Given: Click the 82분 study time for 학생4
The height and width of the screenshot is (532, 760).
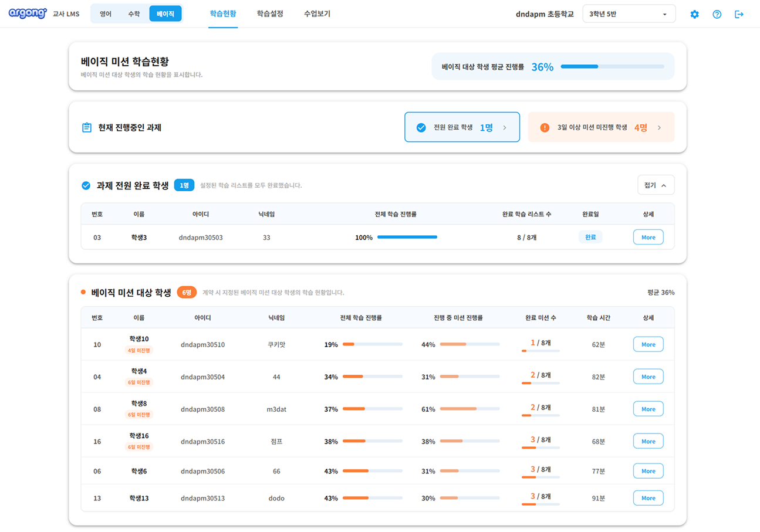Looking at the screenshot, I should pos(599,377).
